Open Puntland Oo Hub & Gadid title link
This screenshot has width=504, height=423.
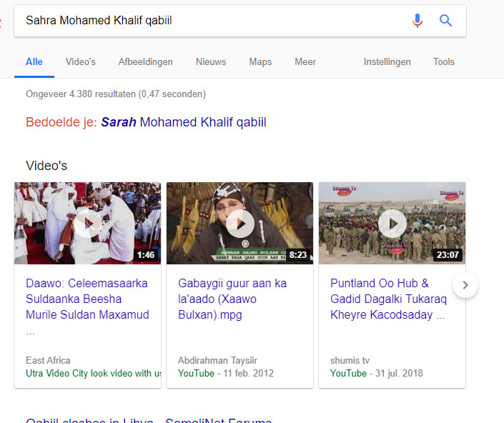click(389, 299)
